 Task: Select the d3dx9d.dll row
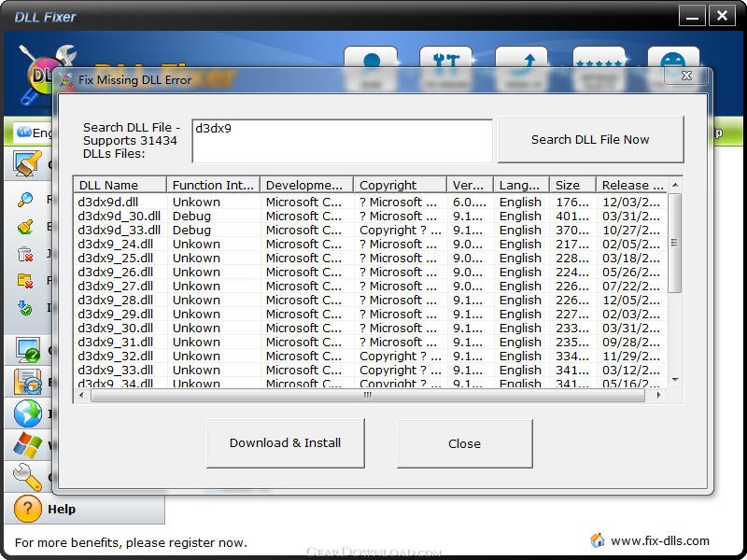(x=370, y=202)
